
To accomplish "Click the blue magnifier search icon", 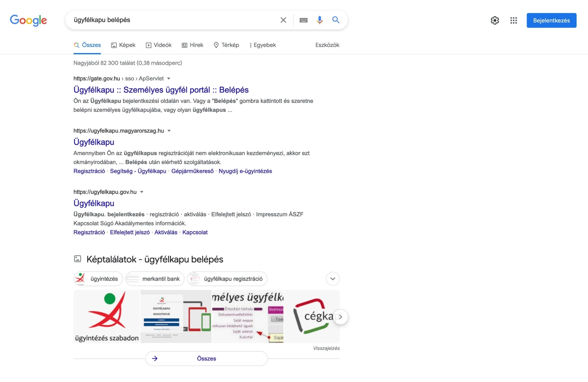I will [336, 20].
